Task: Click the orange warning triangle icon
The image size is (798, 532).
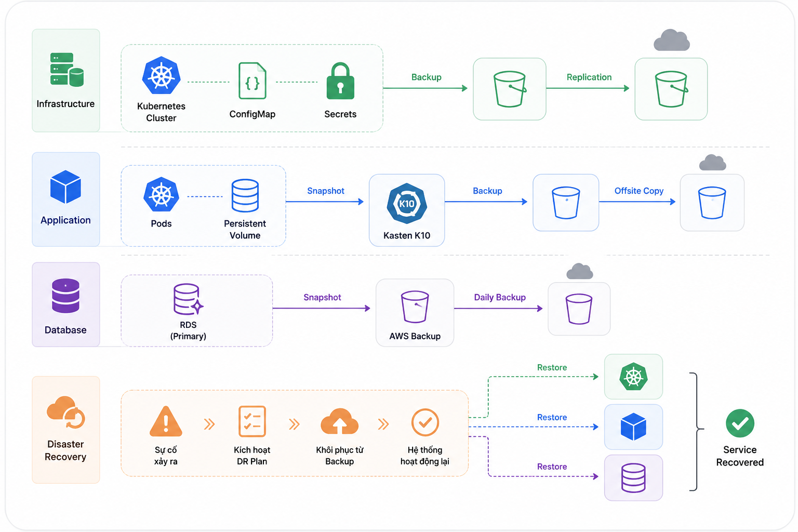Action: pos(166,421)
